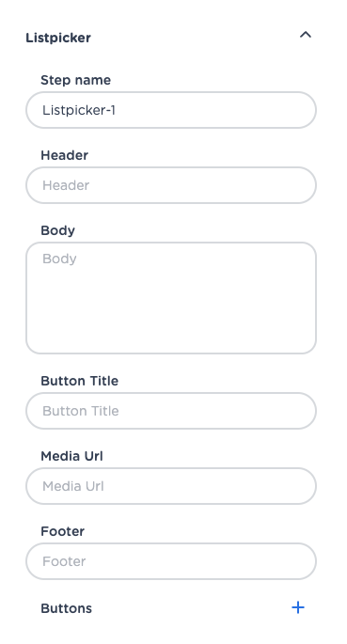Select the Button Title input field
The image size is (347, 644).
tap(171, 411)
